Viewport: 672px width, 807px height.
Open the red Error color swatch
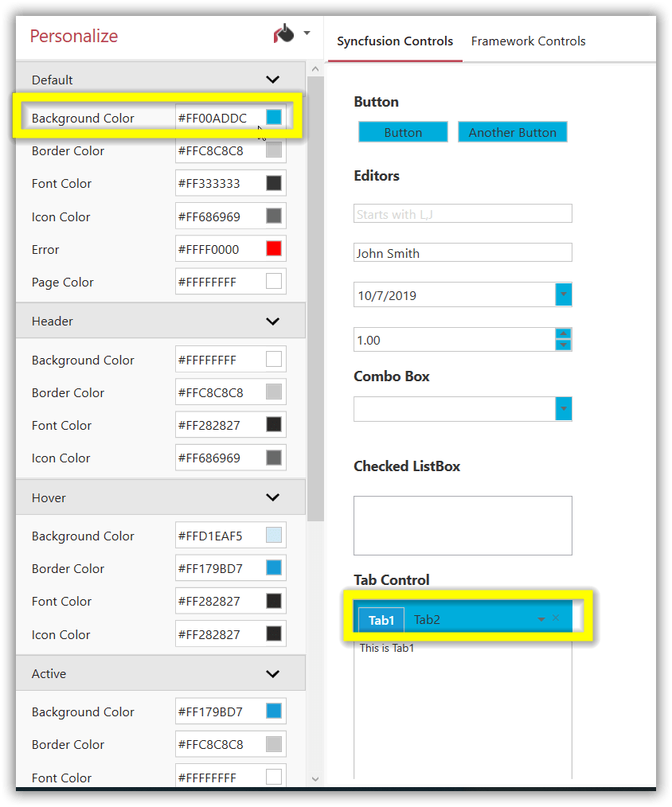tap(274, 248)
